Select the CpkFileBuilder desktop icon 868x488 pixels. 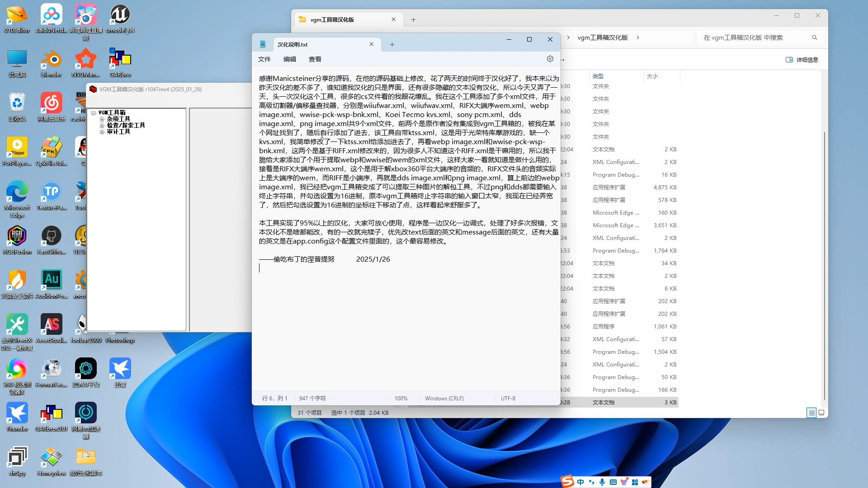tap(51, 152)
